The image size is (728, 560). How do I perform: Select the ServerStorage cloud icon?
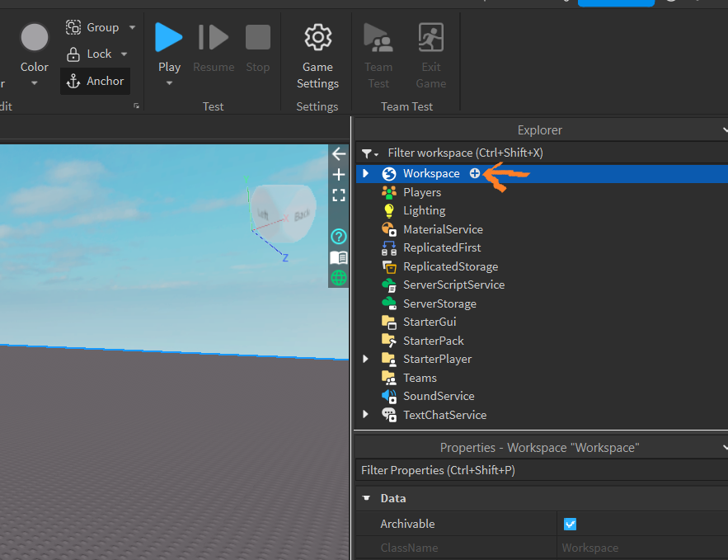[389, 304]
